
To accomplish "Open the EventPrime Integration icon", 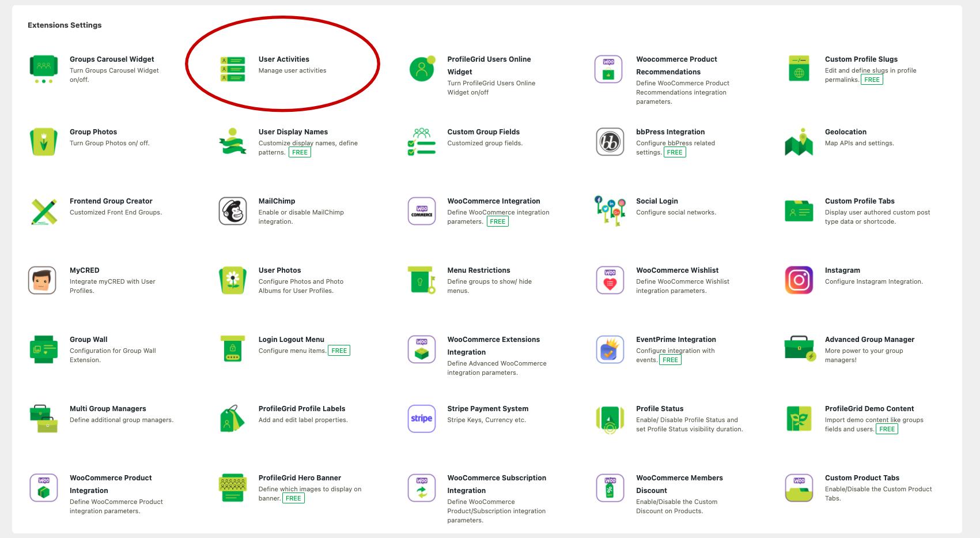I will point(610,349).
